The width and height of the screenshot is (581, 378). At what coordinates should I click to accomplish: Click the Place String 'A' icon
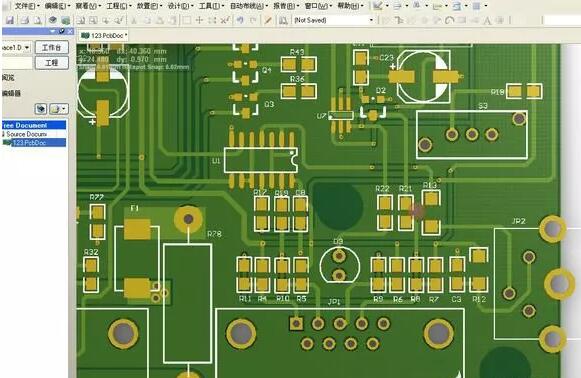(487, 20)
